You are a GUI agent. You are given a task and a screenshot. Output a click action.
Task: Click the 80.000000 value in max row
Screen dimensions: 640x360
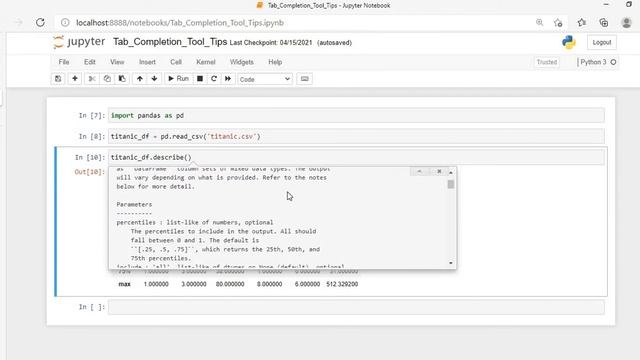(230, 284)
